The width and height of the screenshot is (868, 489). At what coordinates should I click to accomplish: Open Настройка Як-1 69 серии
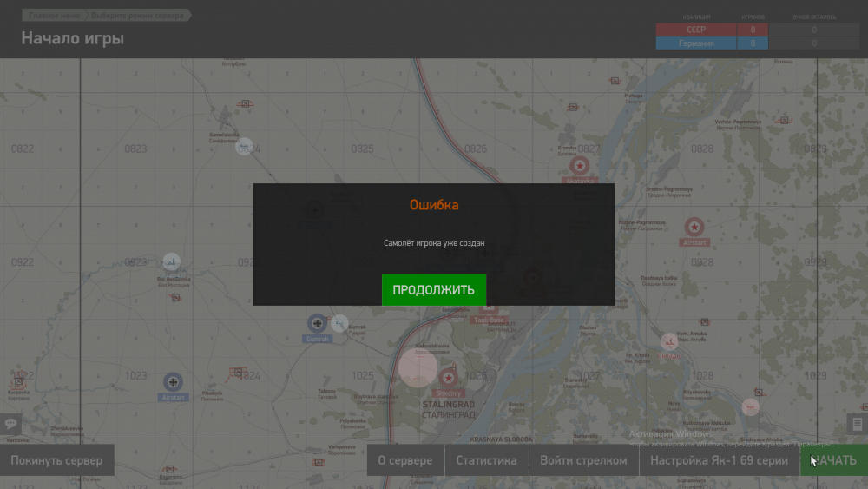719,460
